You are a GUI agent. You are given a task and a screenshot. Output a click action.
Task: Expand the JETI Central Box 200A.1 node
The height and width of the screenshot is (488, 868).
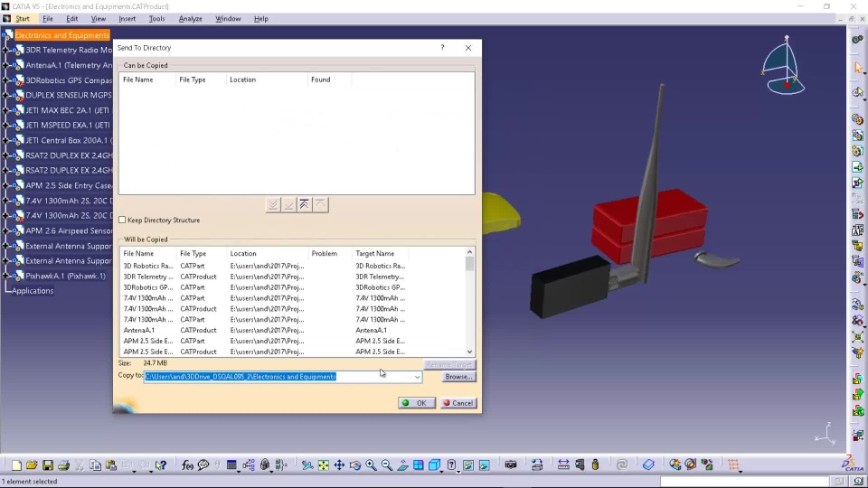tap(6, 140)
